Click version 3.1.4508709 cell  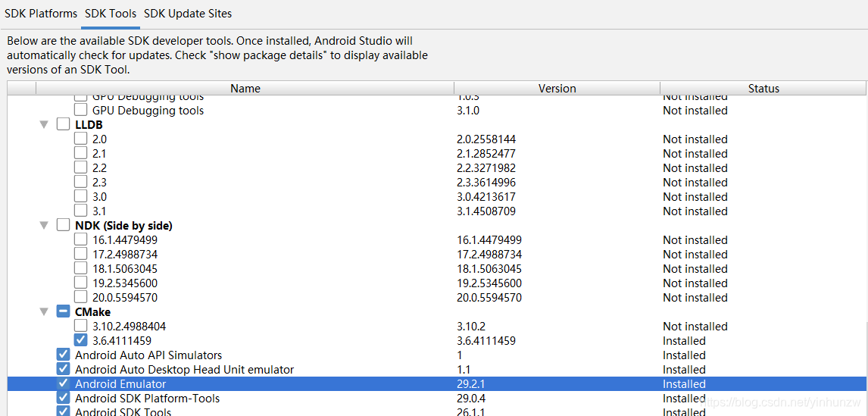coord(486,211)
